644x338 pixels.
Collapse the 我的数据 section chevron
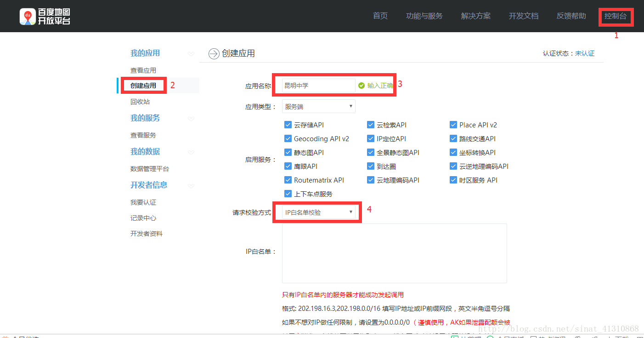point(191,152)
